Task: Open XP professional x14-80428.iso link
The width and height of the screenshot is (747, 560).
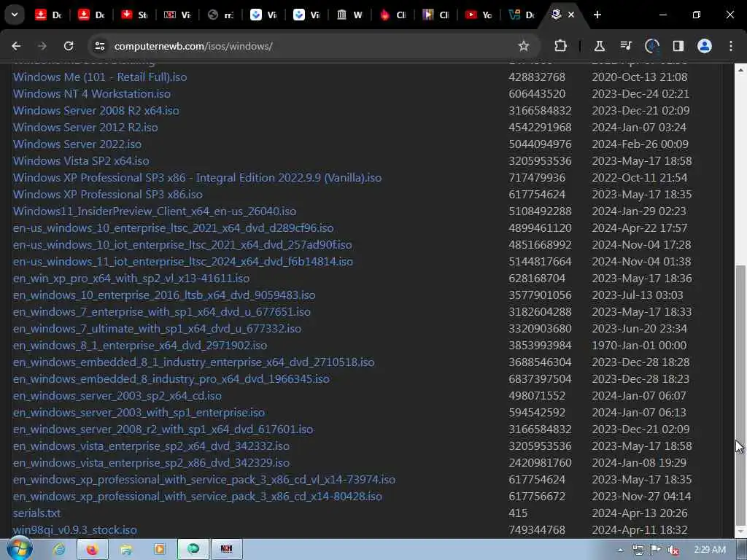Action: 197,496
